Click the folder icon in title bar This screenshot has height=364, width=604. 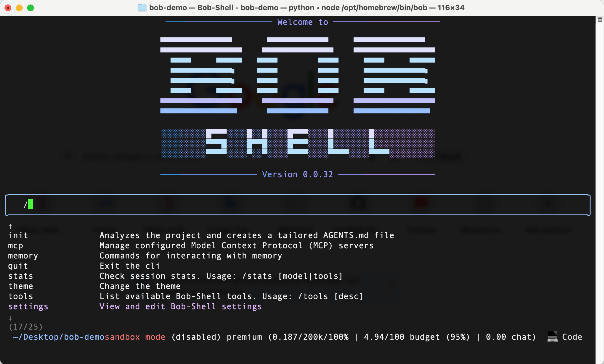pyautogui.click(x=142, y=8)
